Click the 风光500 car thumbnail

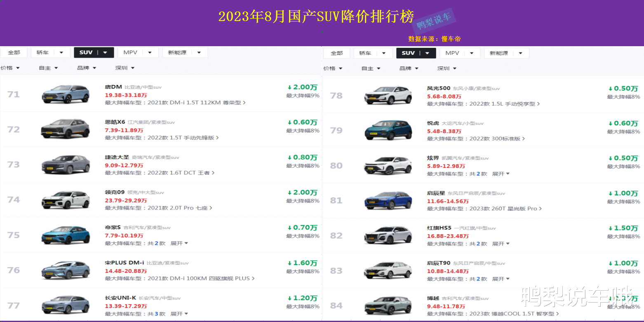click(x=388, y=95)
